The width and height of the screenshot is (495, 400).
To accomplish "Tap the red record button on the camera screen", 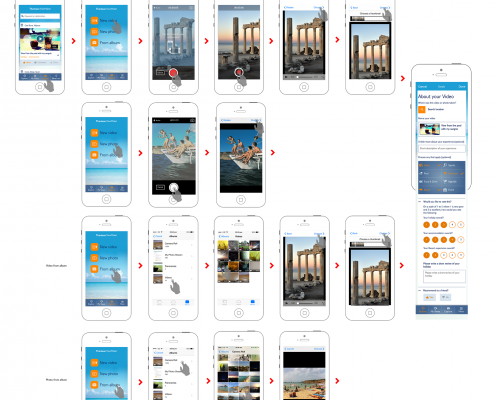I will (x=173, y=73).
